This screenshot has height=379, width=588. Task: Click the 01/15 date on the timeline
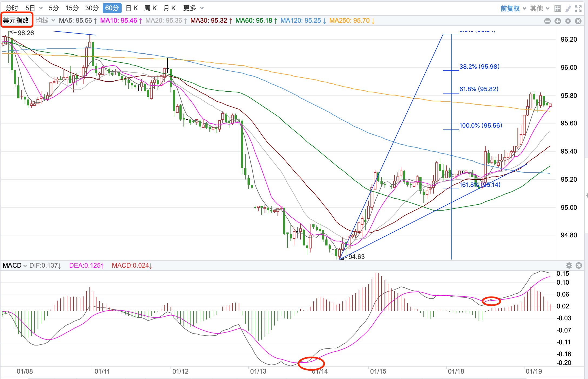pyautogui.click(x=378, y=371)
